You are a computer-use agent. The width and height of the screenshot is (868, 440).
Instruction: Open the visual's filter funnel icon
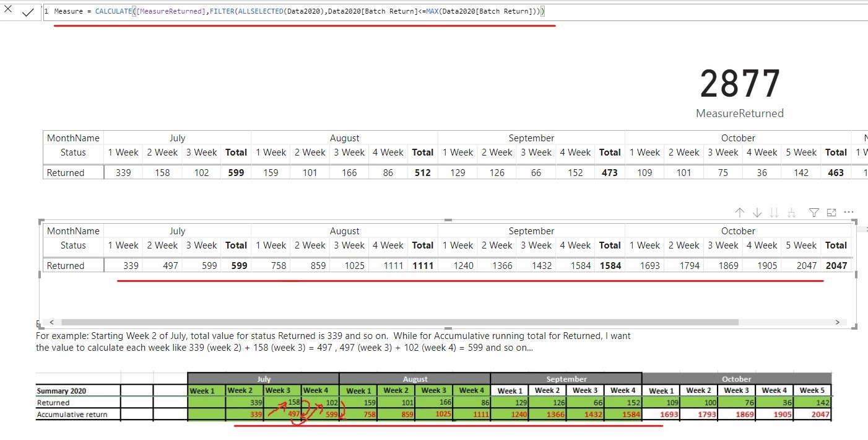coord(814,213)
